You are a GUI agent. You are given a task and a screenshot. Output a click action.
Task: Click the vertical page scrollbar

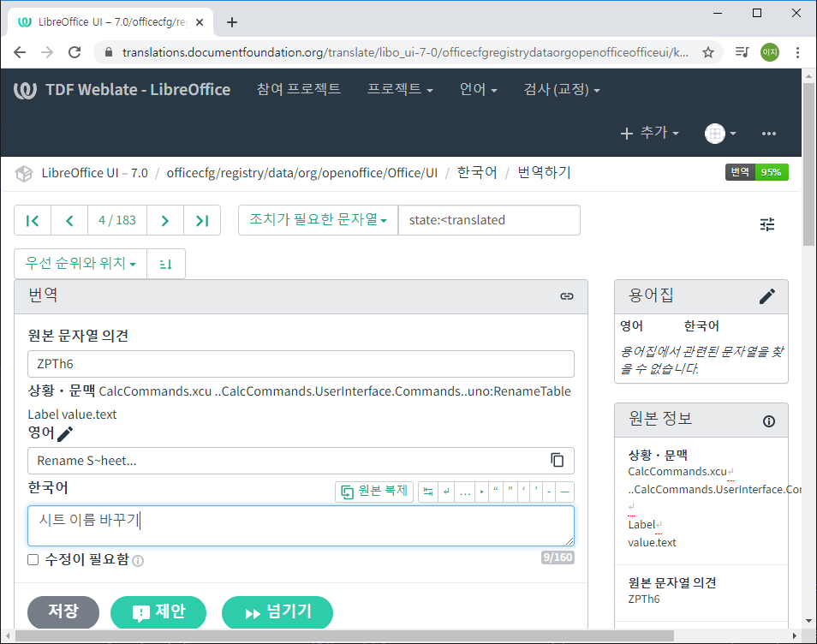(x=808, y=164)
